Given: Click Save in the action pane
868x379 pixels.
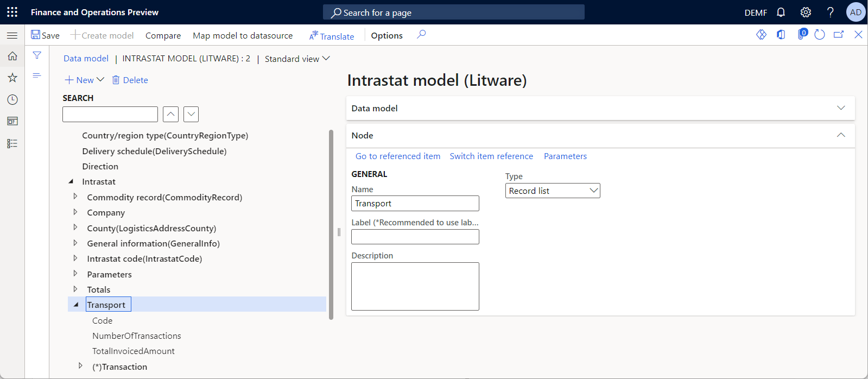Looking at the screenshot, I should point(45,35).
